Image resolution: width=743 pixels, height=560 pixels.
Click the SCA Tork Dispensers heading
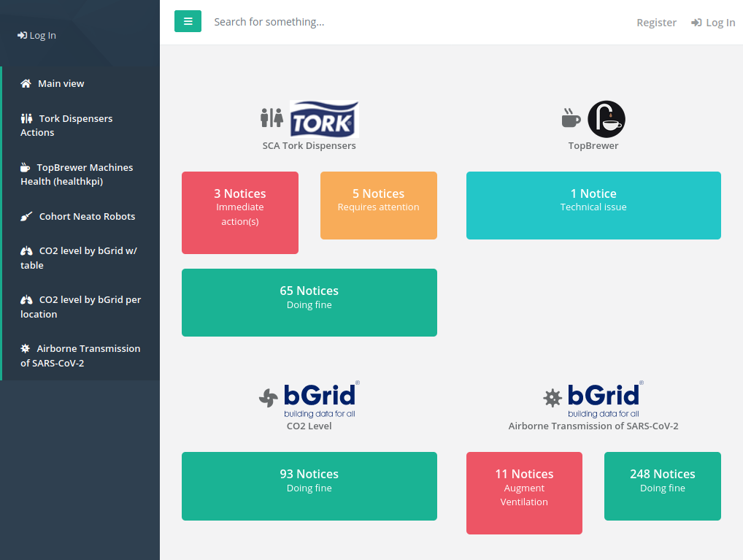click(x=309, y=145)
